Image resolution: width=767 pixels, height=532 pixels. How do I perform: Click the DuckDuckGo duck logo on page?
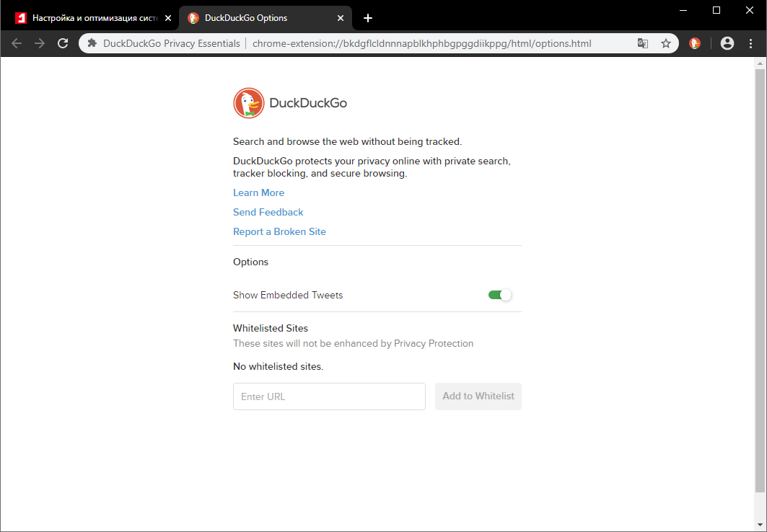[x=249, y=103]
